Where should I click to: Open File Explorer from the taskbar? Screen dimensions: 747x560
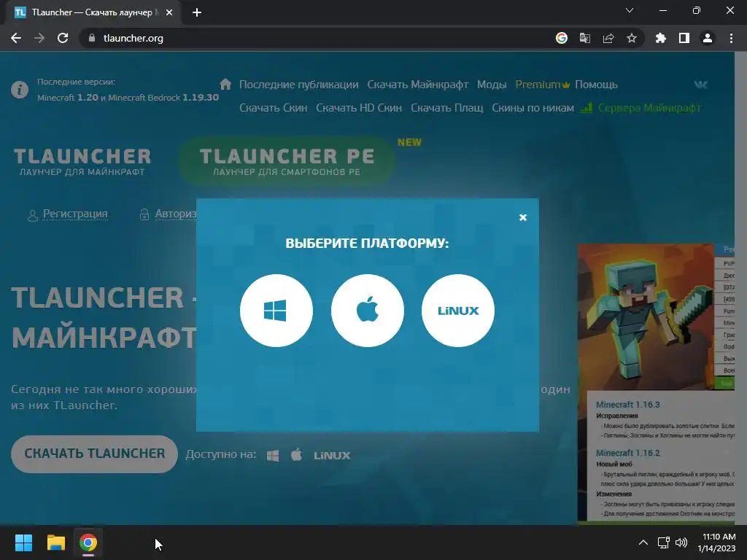click(x=55, y=542)
